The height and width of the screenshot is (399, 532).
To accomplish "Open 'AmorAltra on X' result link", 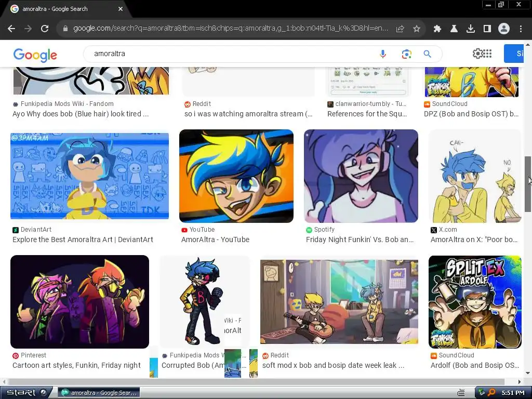I will tap(474, 240).
